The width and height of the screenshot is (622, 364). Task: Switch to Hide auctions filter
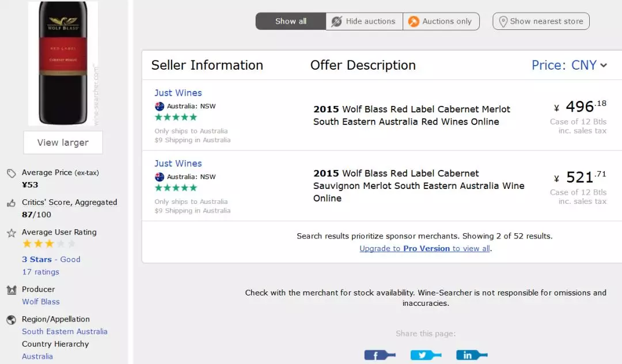point(364,21)
